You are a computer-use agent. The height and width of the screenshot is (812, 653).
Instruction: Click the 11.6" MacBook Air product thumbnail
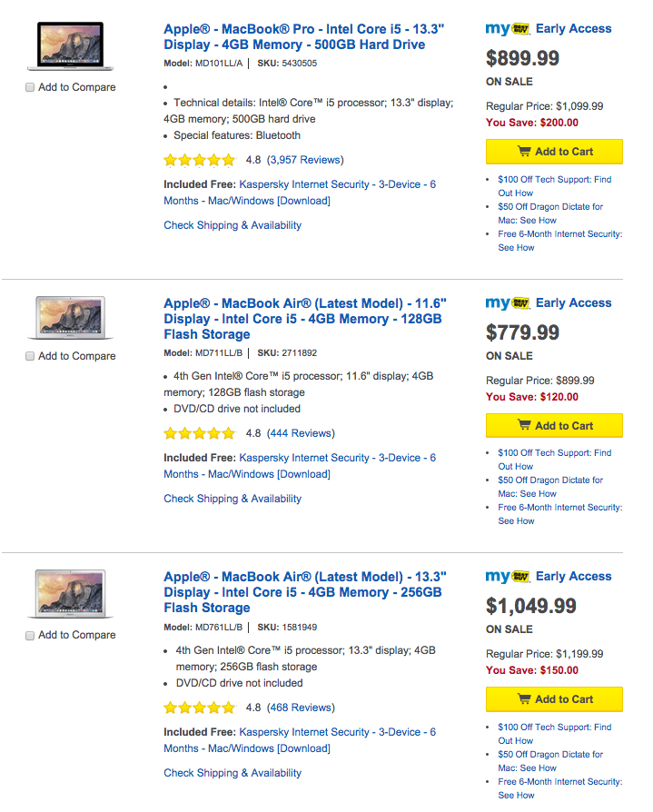(70, 318)
